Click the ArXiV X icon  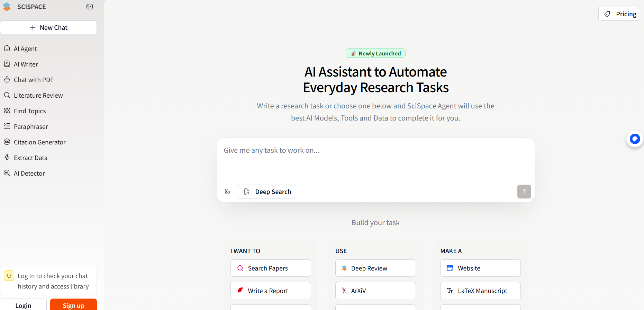click(x=344, y=291)
